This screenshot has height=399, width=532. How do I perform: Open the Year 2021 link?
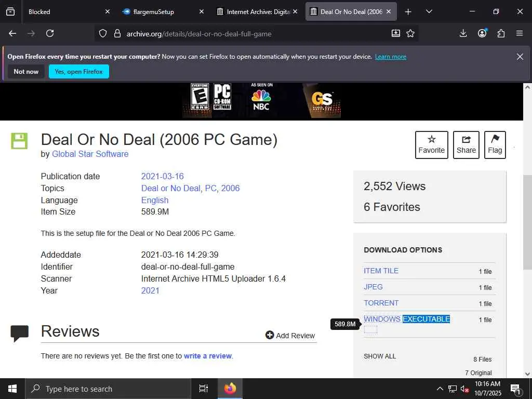pos(150,290)
